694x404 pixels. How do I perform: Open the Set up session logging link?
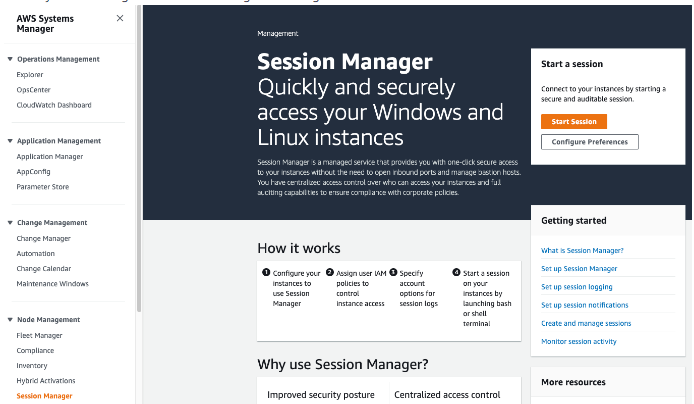coord(577,287)
